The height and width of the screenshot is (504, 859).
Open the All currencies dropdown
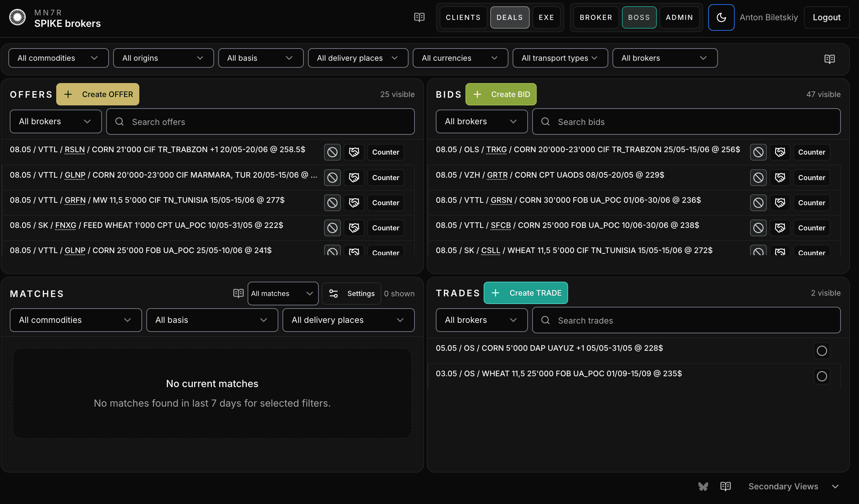coord(460,58)
